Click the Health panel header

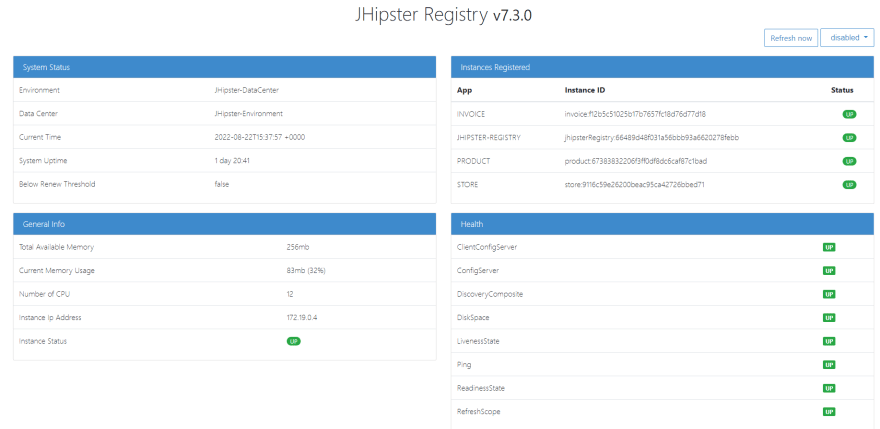pos(662,223)
